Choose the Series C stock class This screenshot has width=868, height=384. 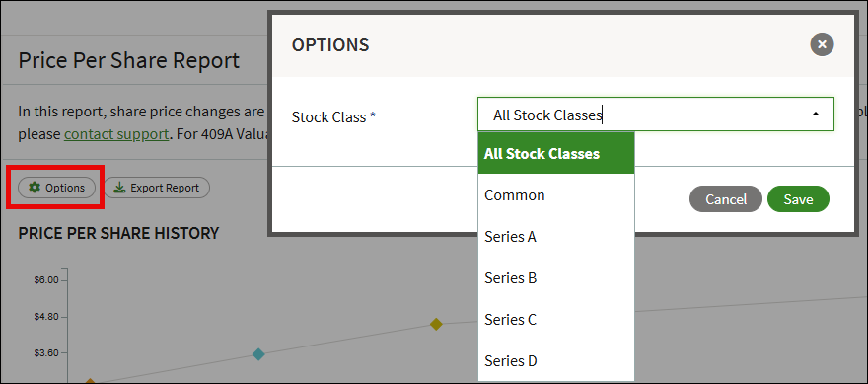tap(555, 320)
